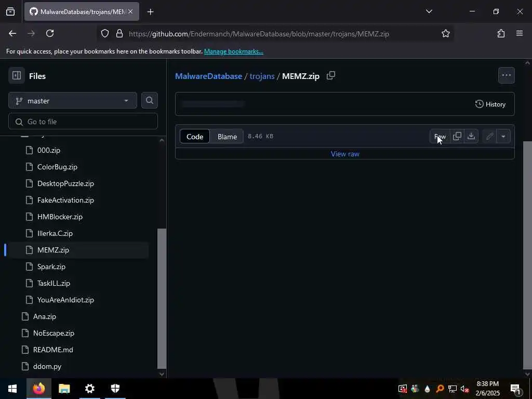Open Firefox extensions puzzle icon
Screen dimensions: 532x399
pos(501,33)
